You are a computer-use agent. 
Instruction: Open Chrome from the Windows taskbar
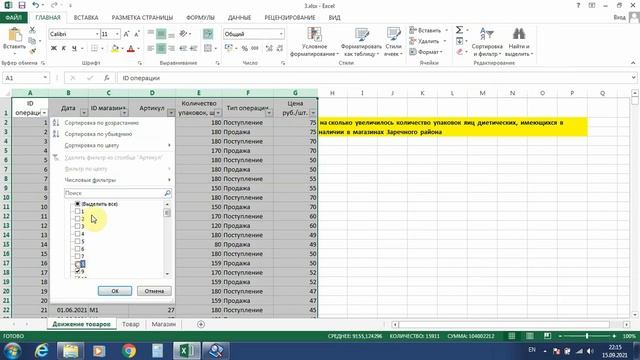point(129,351)
